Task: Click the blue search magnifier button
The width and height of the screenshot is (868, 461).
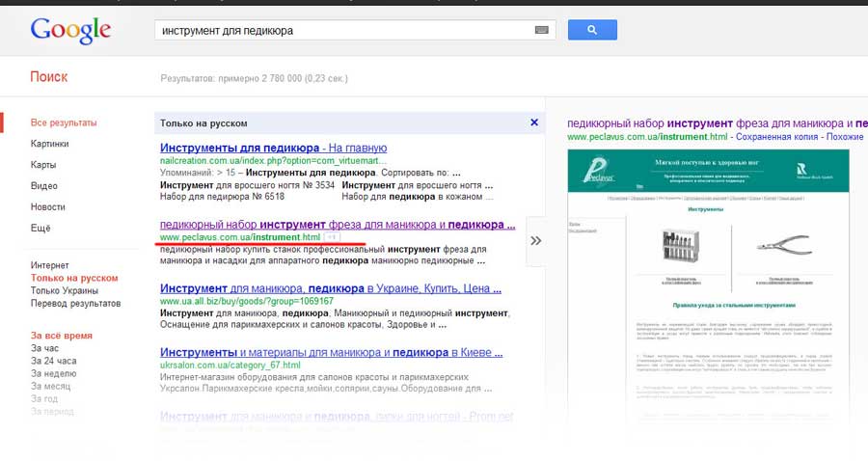Action: tap(592, 30)
